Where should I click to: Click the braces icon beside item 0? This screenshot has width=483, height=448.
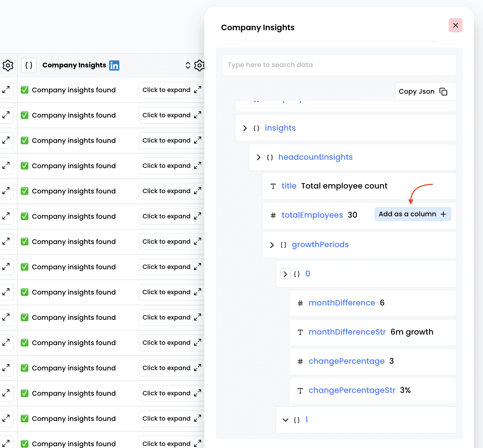[297, 274]
